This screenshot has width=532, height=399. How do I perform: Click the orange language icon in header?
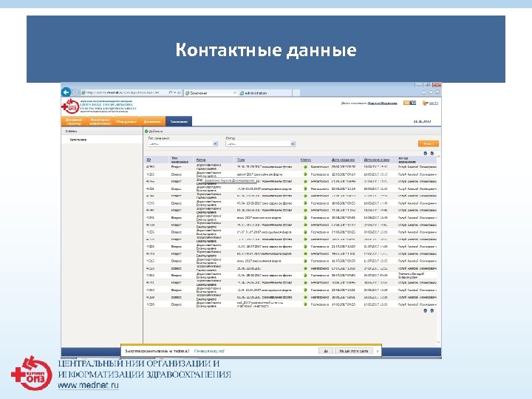coord(406,103)
